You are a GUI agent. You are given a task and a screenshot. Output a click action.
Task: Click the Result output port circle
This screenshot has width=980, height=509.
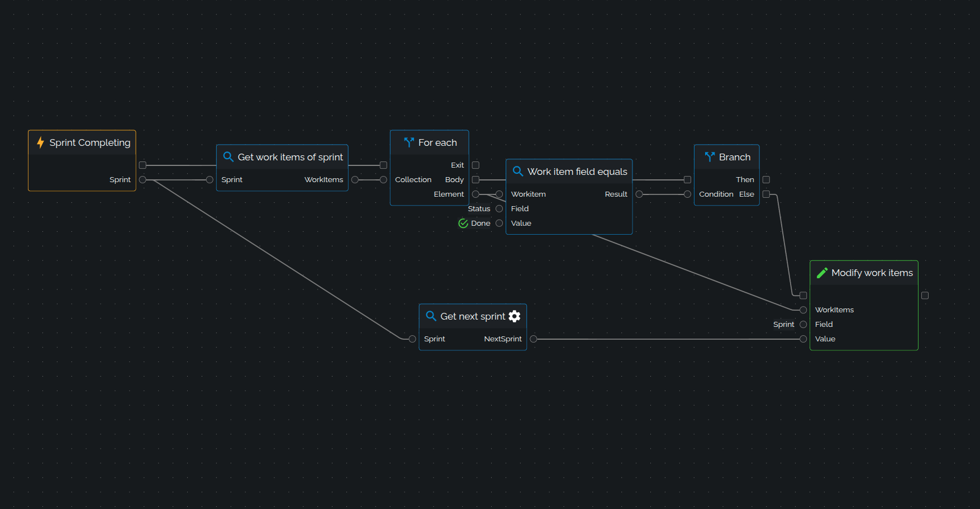[x=639, y=194]
